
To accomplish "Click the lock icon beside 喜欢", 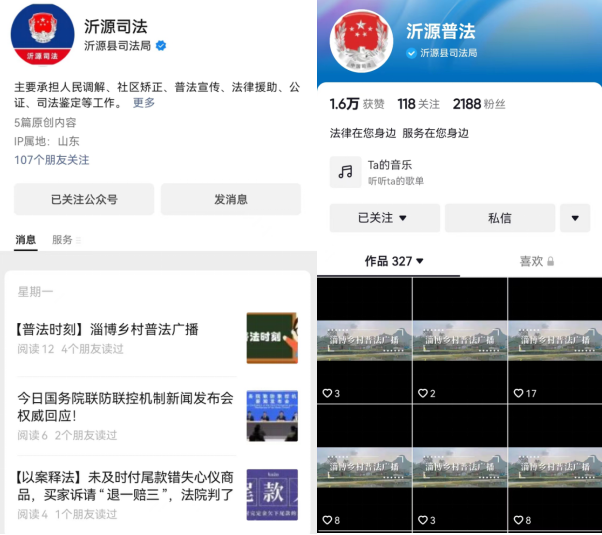I will click(x=550, y=261).
